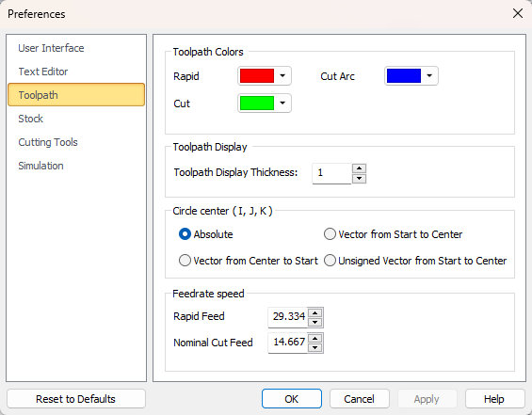Decrease Toolpath Display Thickness with down arrow
The height and width of the screenshot is (415, 532).
tap(360, 179)
